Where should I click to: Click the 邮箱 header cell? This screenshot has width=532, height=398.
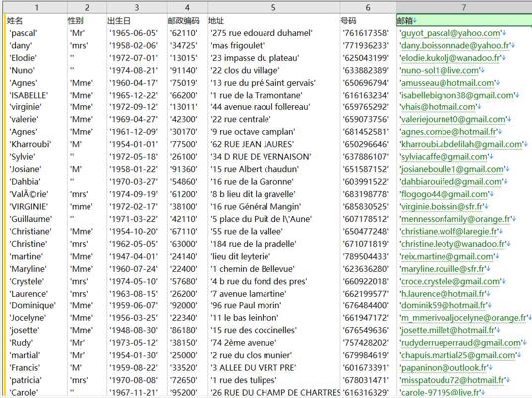[x=463, y=20]
